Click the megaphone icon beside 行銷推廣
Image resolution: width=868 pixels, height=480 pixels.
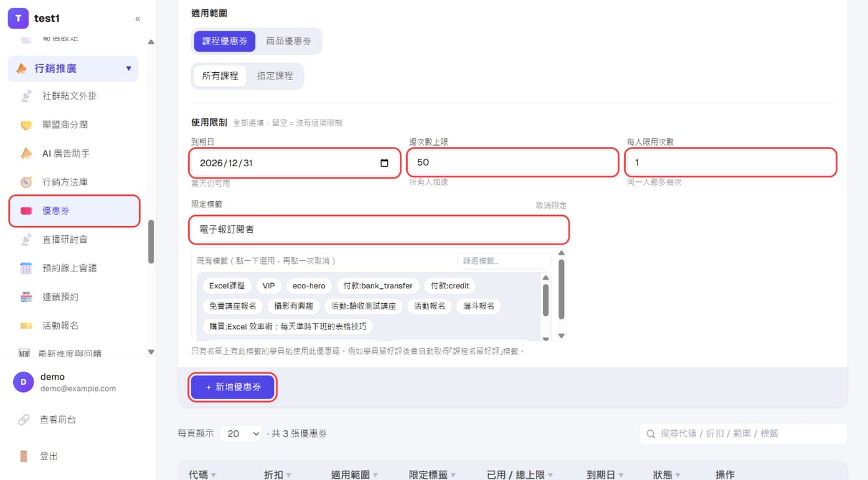tap(22, 68)
